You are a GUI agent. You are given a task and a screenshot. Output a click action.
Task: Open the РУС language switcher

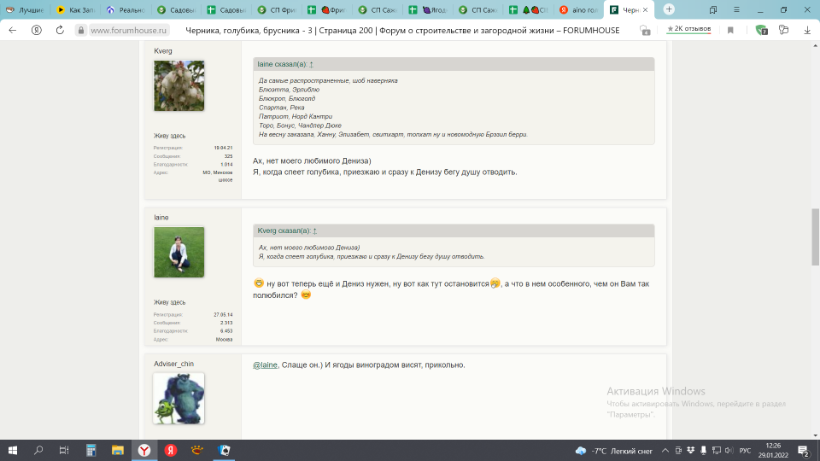coord(744,450)
